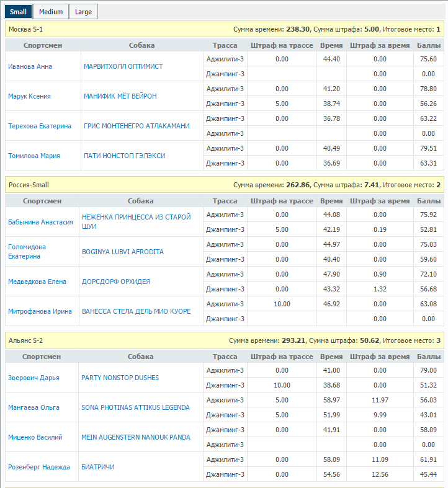Click dog link БИАТРИЧИ
Screen dimensions: 448x488
98,467
